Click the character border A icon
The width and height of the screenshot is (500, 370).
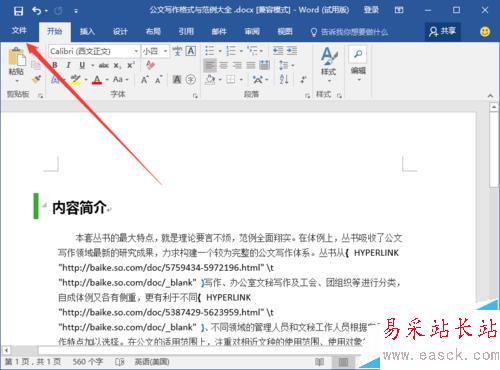coord(191,51)
